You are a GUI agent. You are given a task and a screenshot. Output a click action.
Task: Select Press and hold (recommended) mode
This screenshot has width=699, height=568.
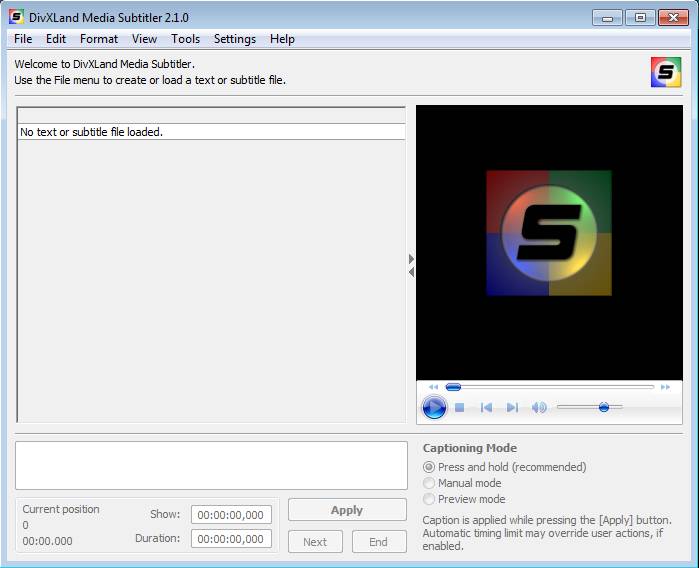click(430, 467)
